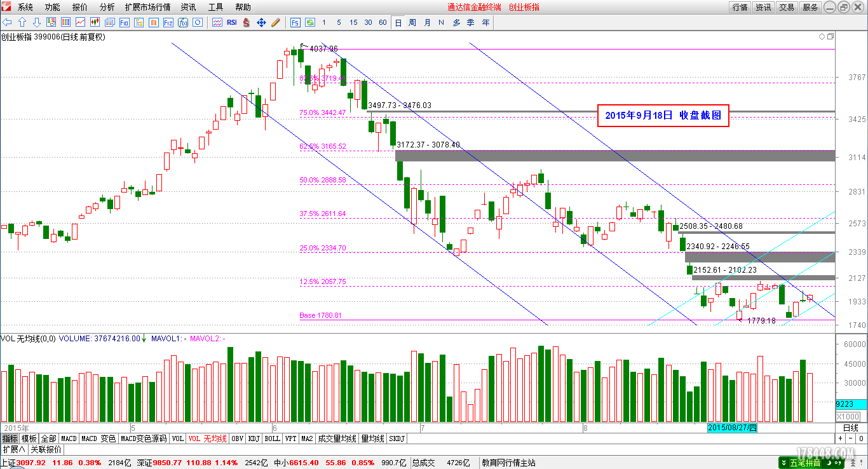Image resolution: width=868 pixels, height=469 pixels.
Task: Click the F5 toolbar icon
Action: (295, 22)
